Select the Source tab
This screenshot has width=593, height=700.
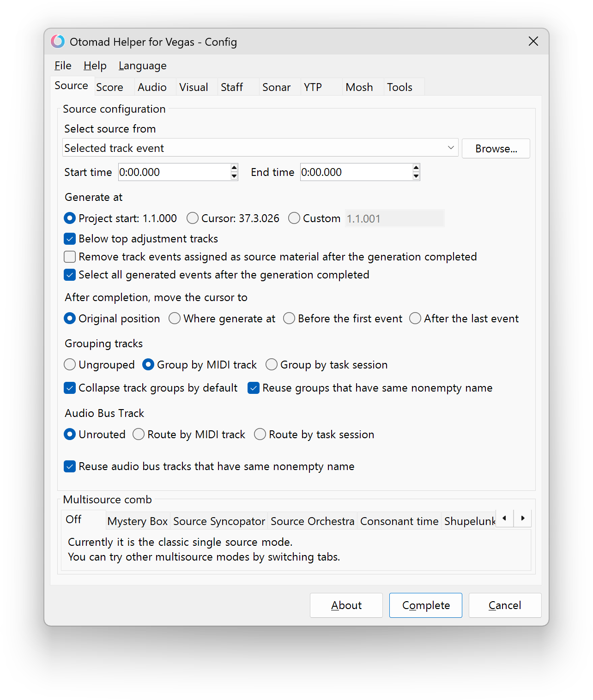[71, 86]
